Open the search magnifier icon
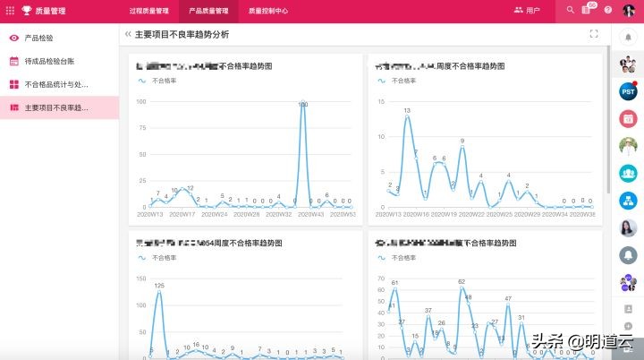The width and height of the screenshot is (644, 360). tap(570, 10)
